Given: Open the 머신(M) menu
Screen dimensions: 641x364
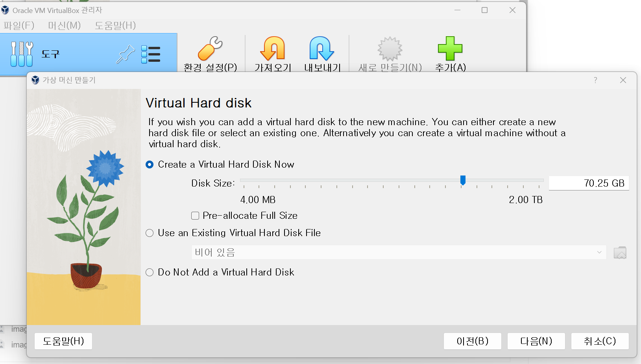Looking at the screenshot, I should pyautogui.click(x=64, y=26).
